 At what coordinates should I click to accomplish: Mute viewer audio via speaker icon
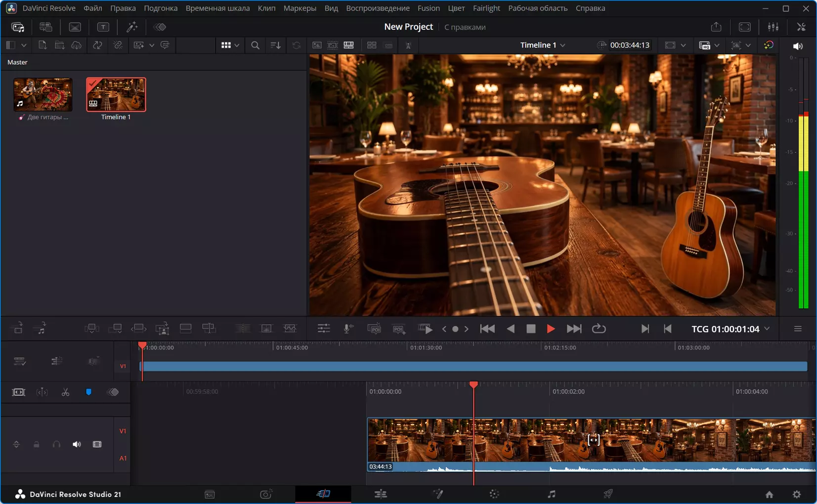798,46
